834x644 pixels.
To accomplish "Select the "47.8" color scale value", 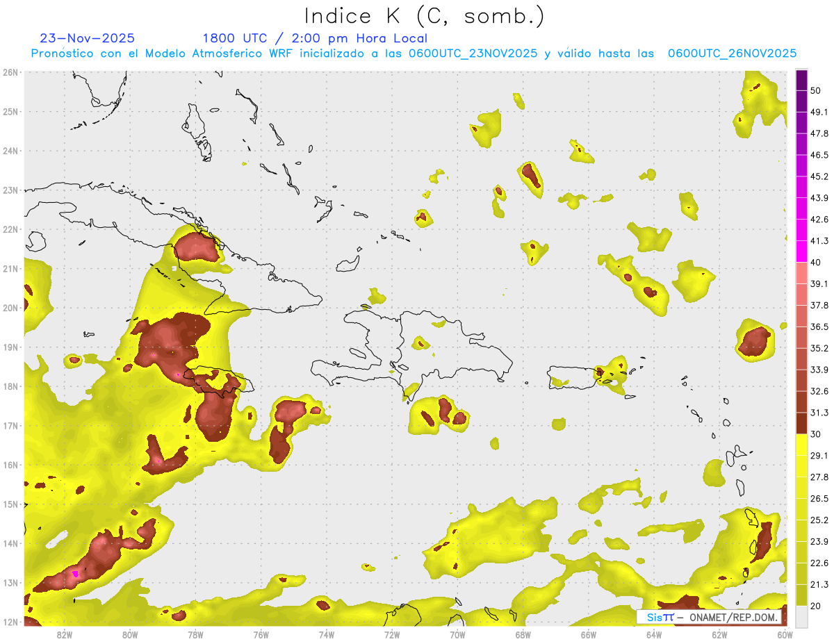I will coord(819,133).
